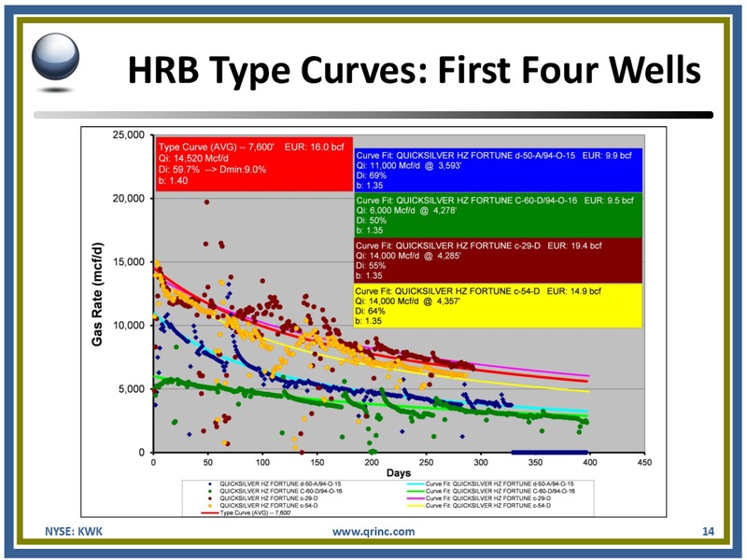The height and width of the screenshot is (560, 747).
Task: Click legend text 'Curve Fit: QUICKSILVER HZ FORTUNE c-54-D'
Action: [487, 505]
